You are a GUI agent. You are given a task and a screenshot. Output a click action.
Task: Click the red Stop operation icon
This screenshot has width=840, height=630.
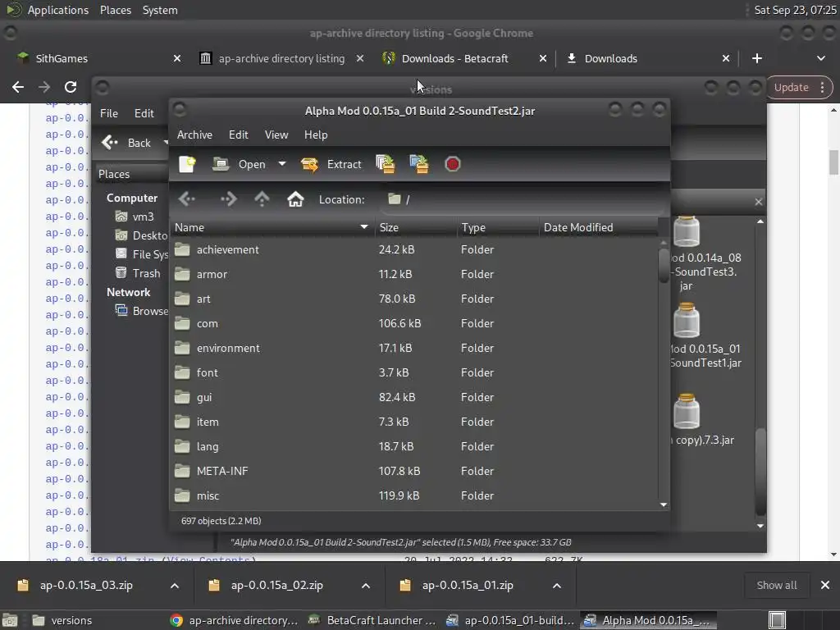453,164
